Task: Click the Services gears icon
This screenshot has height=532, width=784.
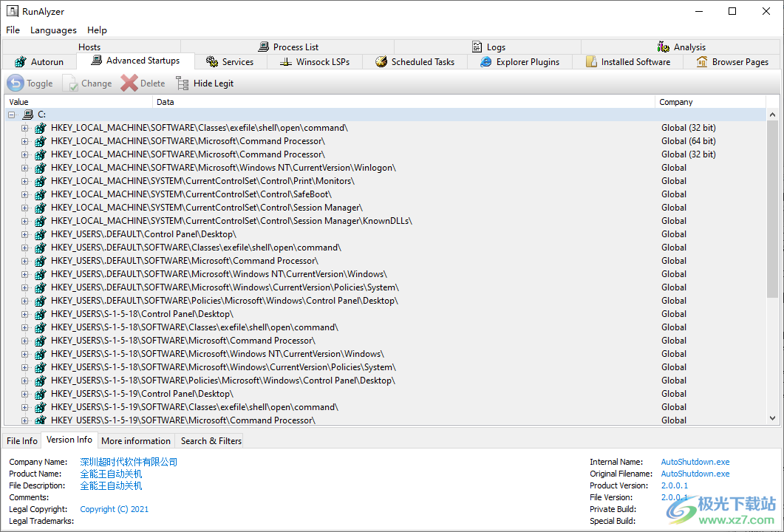Action: point(212,61)
